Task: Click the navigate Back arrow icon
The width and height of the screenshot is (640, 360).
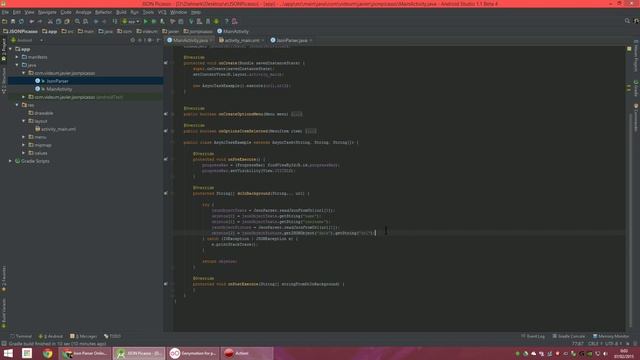Action: 96,21
